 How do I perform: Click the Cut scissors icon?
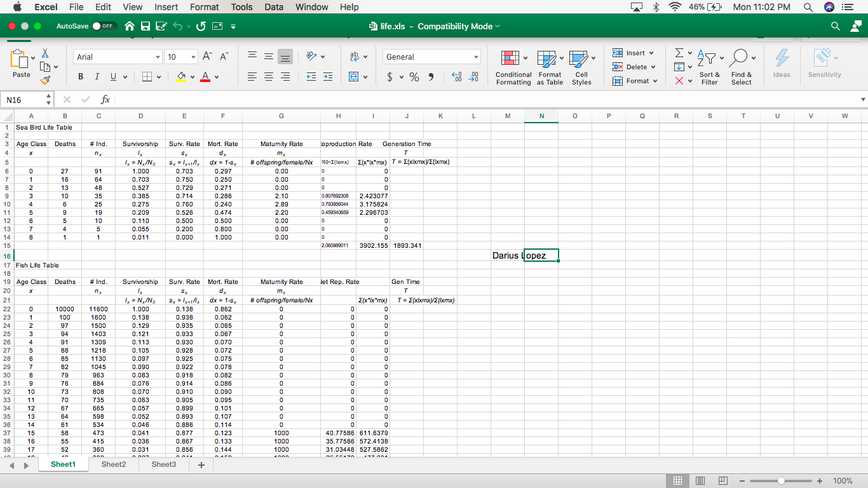point(44,53)
